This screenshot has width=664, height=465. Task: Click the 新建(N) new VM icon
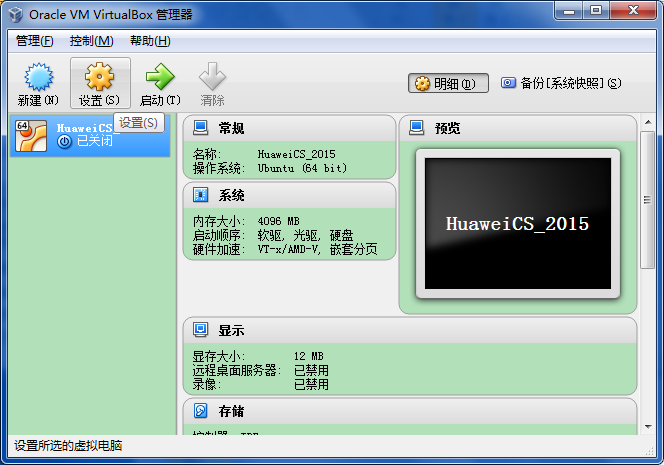(39, 77)
